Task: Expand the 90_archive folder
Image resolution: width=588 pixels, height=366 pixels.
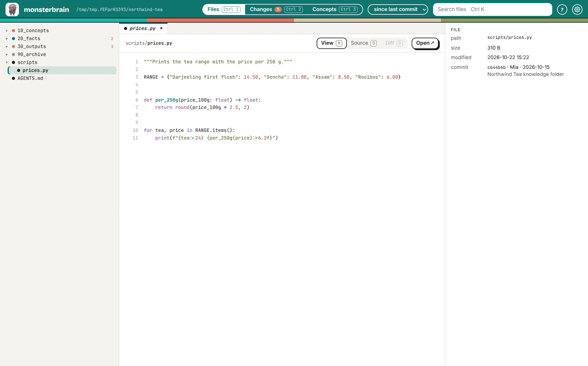Action: coord(7,54)
